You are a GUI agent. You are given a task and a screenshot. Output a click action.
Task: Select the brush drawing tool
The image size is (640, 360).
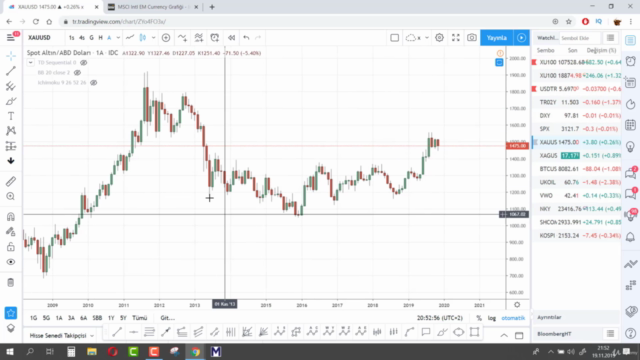(11, 101)
